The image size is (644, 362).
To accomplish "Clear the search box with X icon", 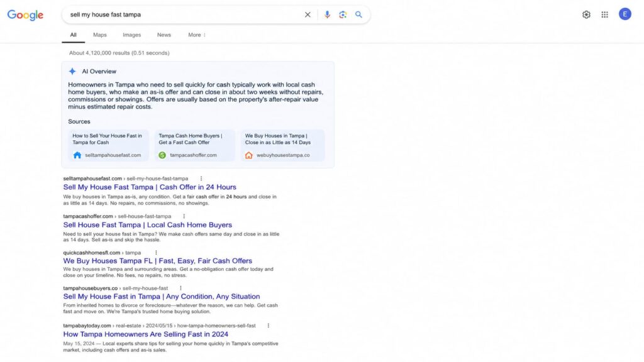I will (308, 15).
